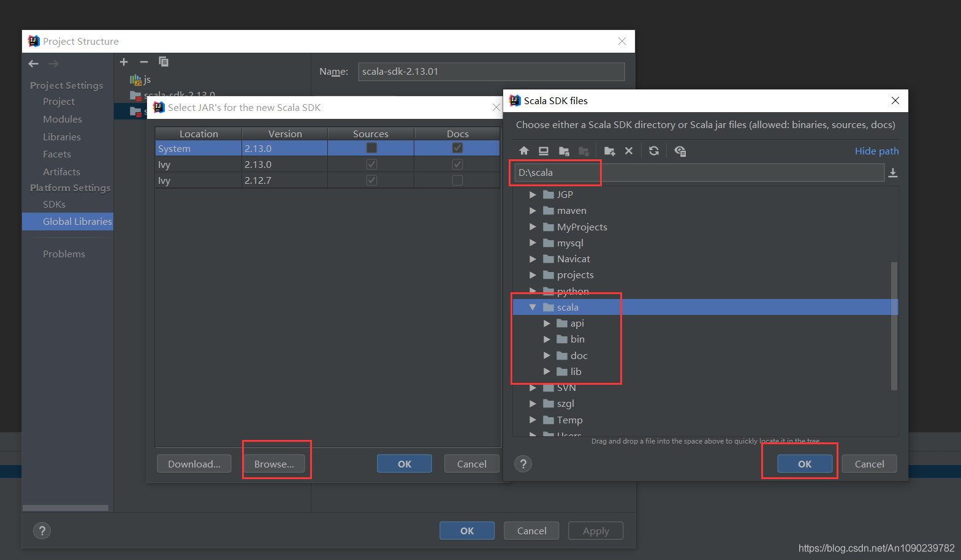Expand the api subfolder
961x560 pixels.
pyautogui.click(x=547, y=324)
